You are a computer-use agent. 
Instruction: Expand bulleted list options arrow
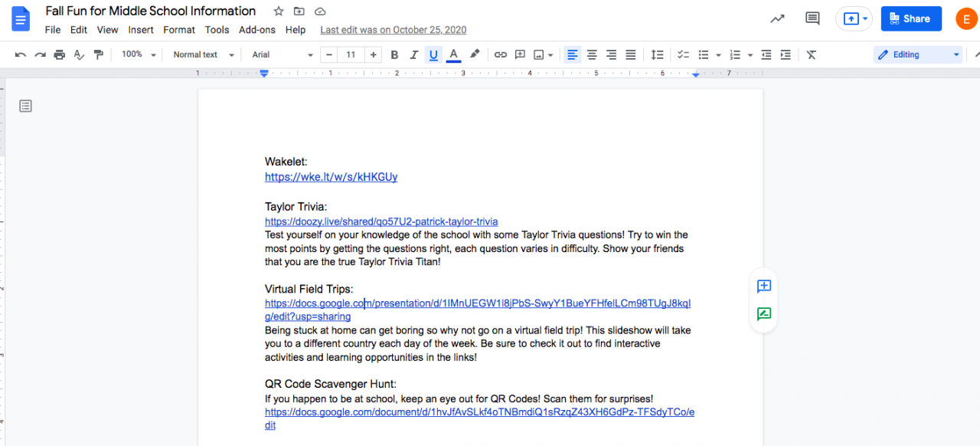click(x=718, y=54)
